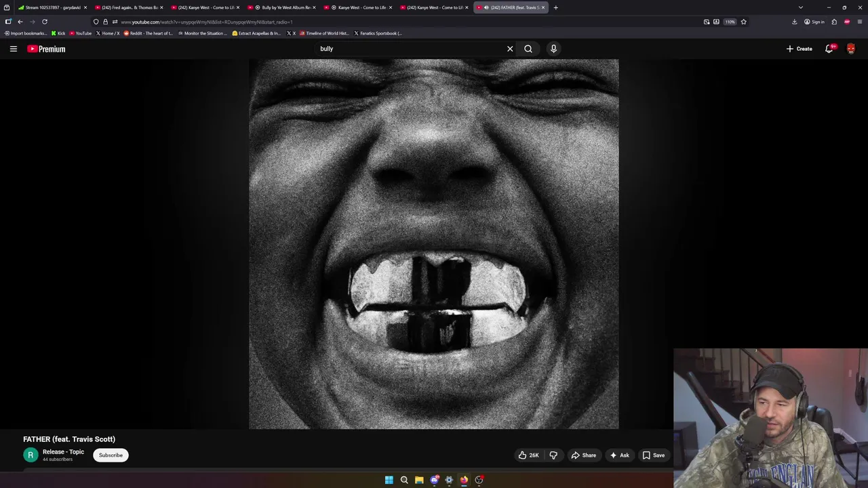Screen dimensions: 868x488
Task: Close the 'Stream 102537897' tab
Action: pos(85,7)
